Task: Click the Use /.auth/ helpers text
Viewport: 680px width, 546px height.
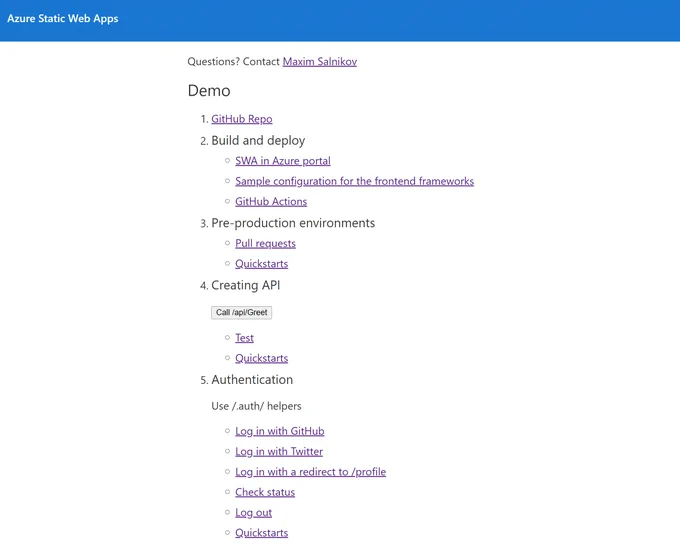Action: point(256,406)
